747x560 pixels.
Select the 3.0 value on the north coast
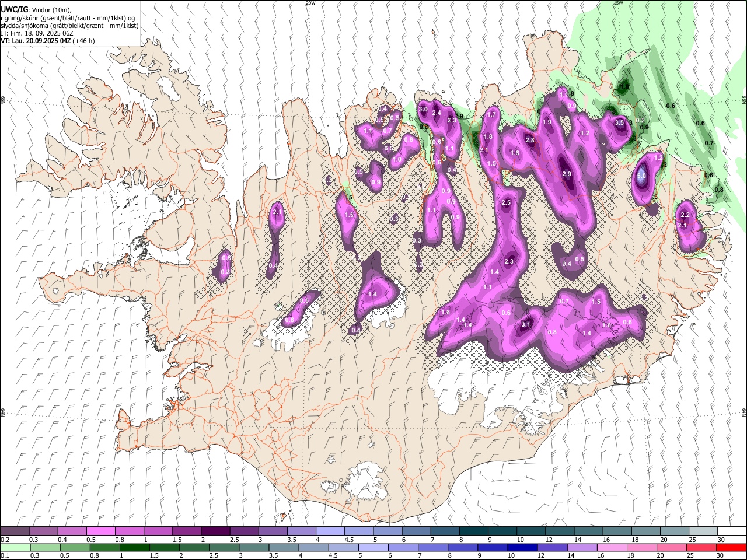pos(424,109)
